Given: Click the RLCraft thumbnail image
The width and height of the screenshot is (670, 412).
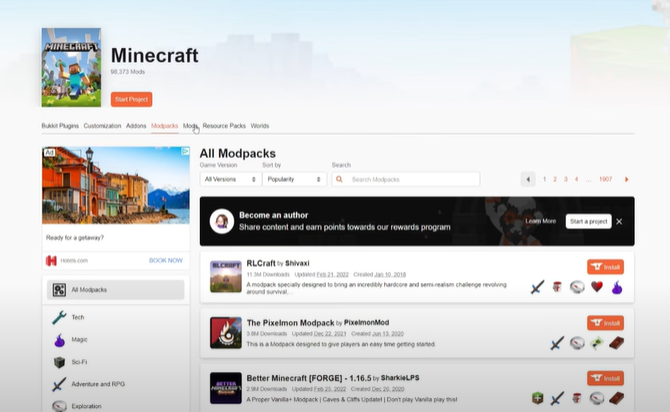Looking at the screenshot, I should (x=226, y=277).
